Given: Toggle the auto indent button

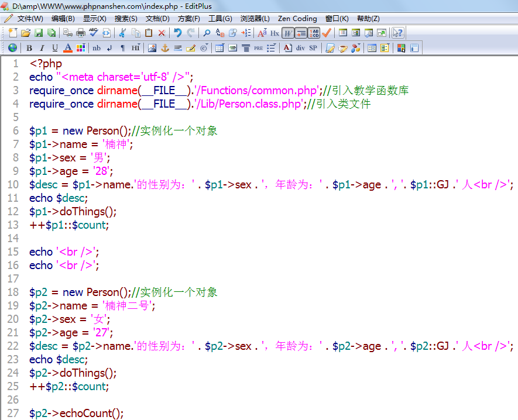Looking at the screenshot, I should [301, 33].
